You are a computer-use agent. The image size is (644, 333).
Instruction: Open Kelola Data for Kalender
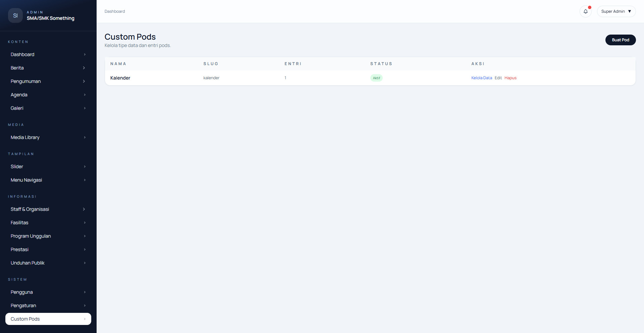click(481, 78)
